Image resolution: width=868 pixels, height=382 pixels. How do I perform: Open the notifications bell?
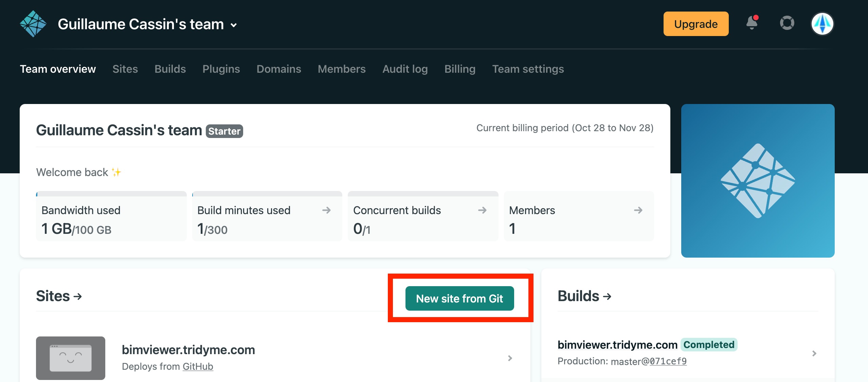[752, 23]
